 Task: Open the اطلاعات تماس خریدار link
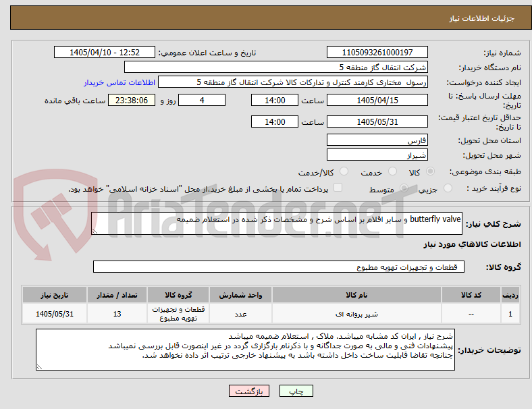coord(119,82)
